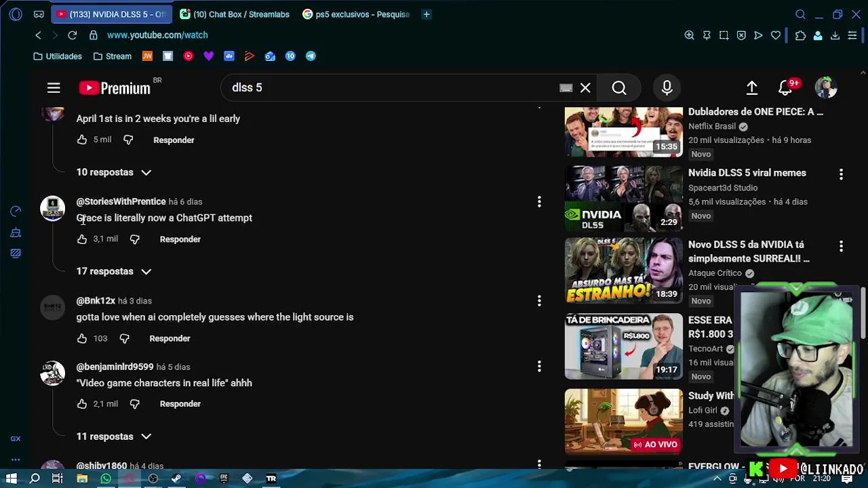Go back to previous page
Screen dimensions: 868x488
click(x=38, y=35)
